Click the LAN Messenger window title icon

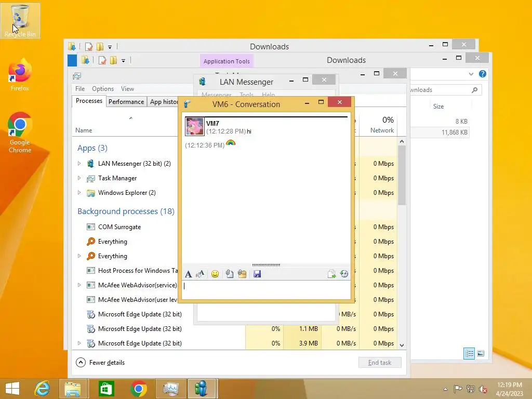[203, 82]
